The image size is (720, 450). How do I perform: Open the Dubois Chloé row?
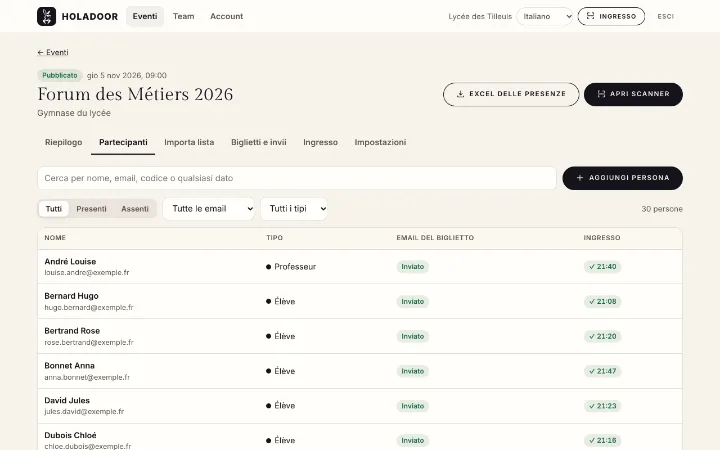pos(360,437)
